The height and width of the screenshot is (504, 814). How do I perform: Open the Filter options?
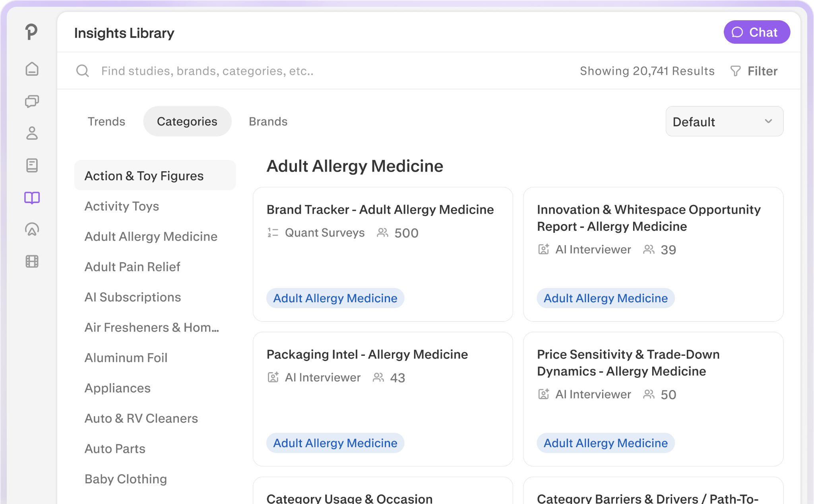click(x=754, y=71)
